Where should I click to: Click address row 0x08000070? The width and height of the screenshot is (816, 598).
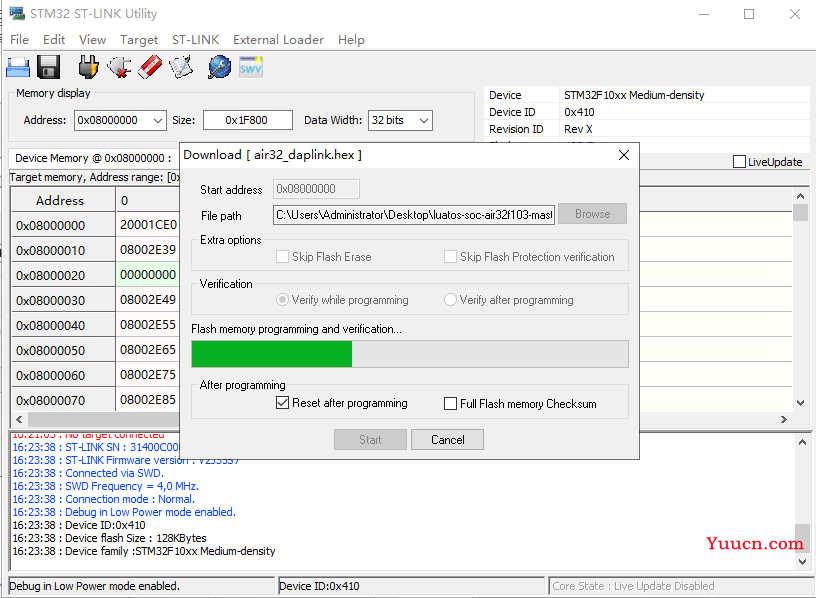pos(63,400)
